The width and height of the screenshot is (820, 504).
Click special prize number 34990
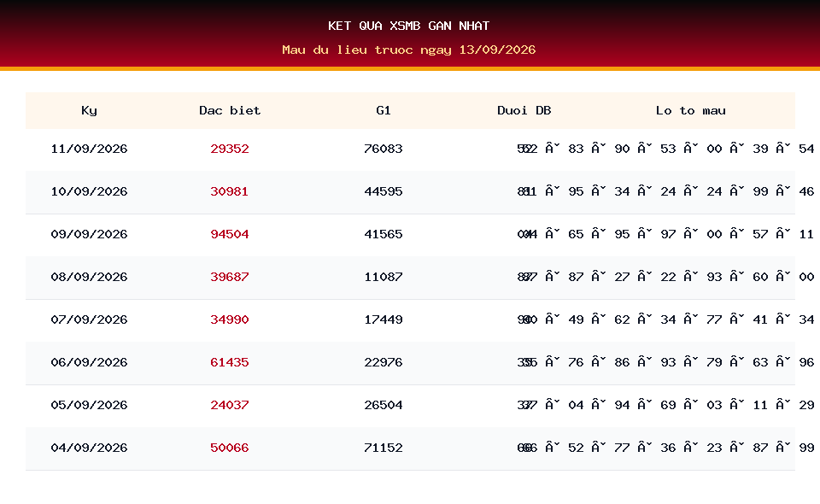pos(230,320)
